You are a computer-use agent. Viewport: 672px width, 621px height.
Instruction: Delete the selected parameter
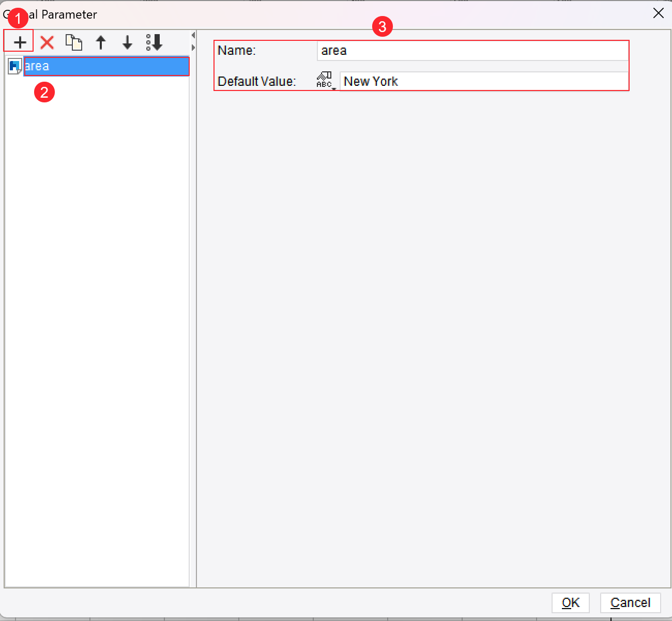pos(47,42)
